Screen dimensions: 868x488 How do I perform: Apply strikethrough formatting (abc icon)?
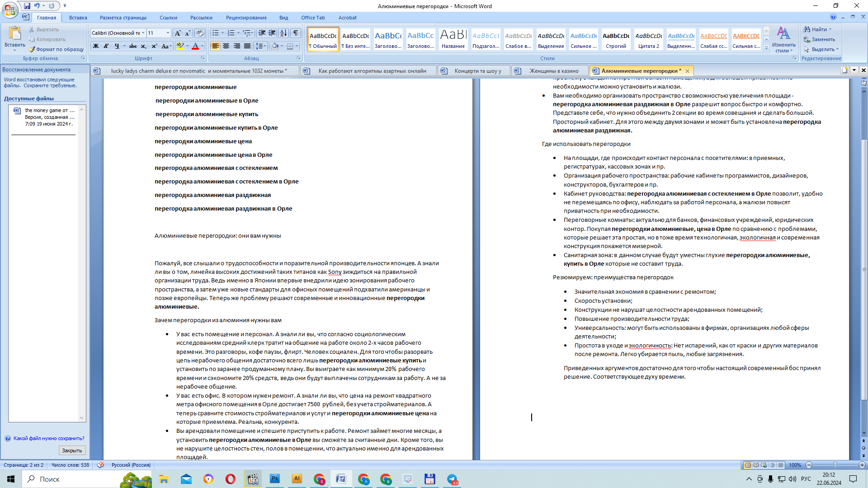coord(132,46)
